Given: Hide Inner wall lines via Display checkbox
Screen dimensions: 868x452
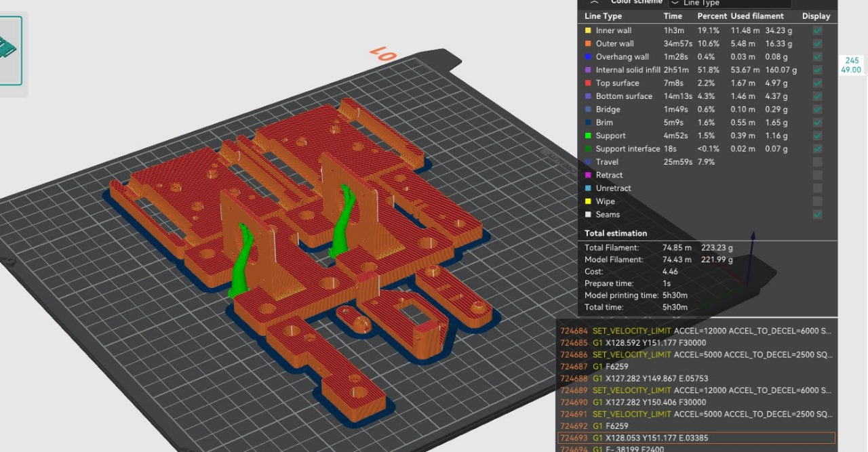Looking at the screenshot, I should coord(818,30).
